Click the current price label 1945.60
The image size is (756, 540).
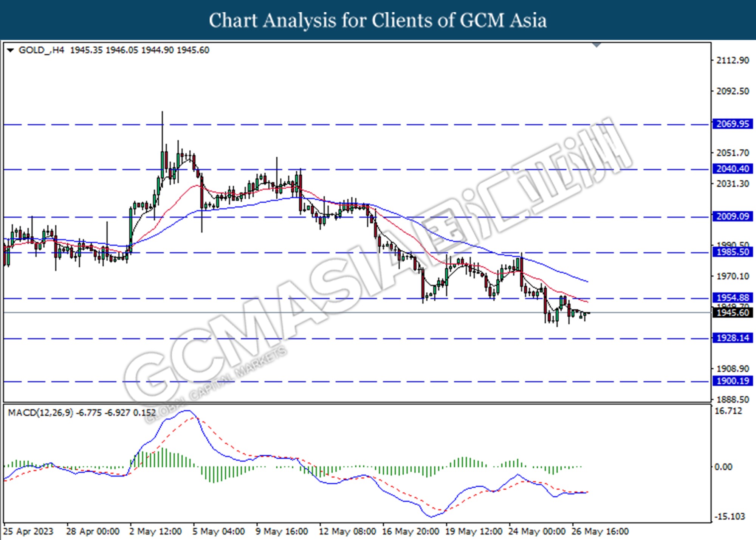pyautogui.click(x=733, y=313)
